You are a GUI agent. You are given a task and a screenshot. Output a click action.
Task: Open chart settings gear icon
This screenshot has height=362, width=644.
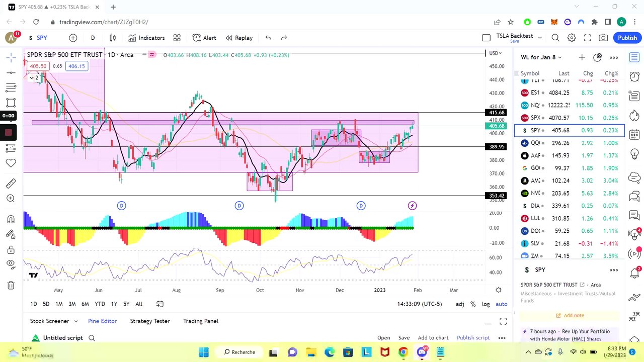tap(572, 38)
